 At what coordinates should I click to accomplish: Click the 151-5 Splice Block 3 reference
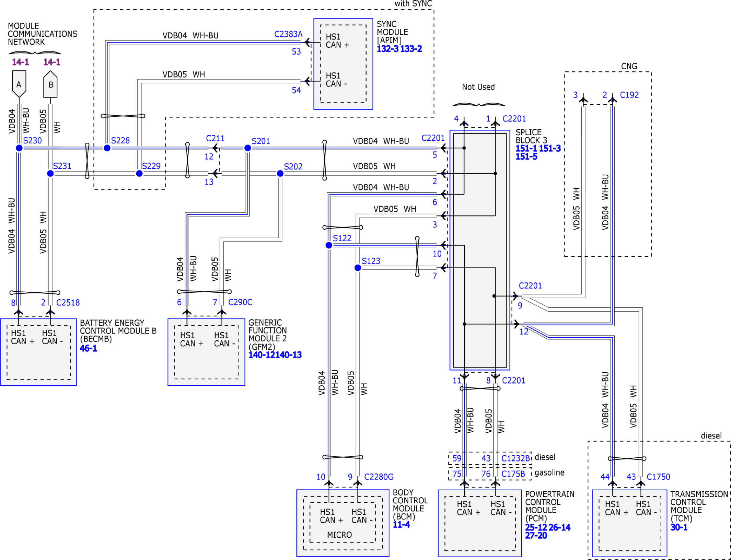(526, 157)
